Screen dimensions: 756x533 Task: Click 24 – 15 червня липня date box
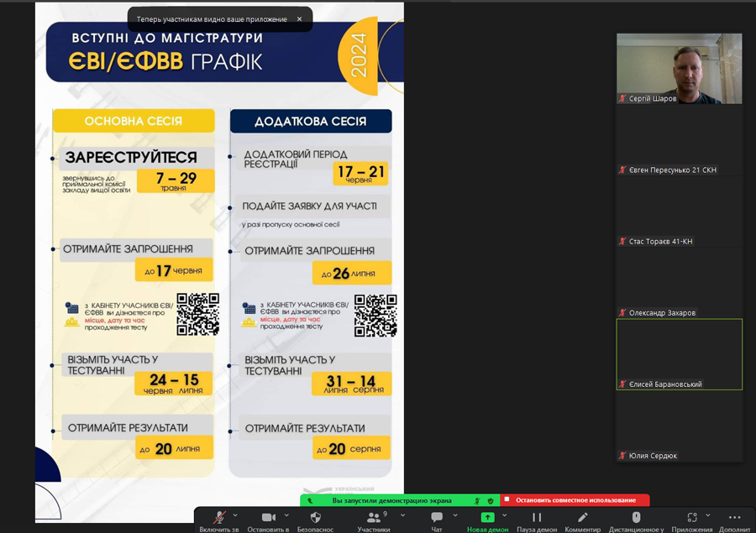pos(174,383)
